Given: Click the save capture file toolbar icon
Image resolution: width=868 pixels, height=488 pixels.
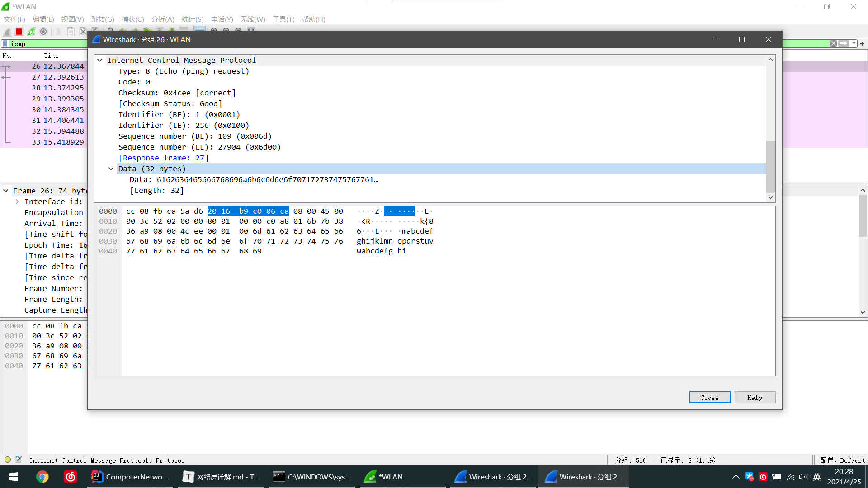Looking at the screenshot, I should (x=71, y=32).
